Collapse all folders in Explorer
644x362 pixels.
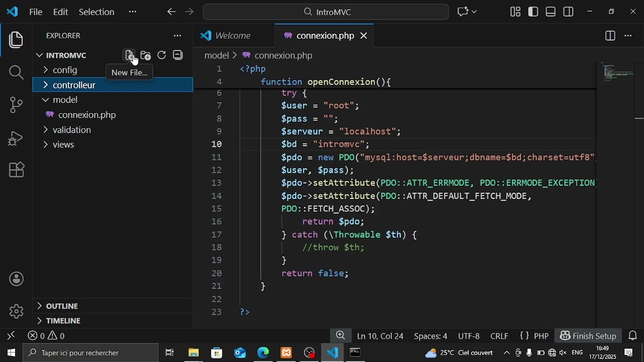pos(178,55)
